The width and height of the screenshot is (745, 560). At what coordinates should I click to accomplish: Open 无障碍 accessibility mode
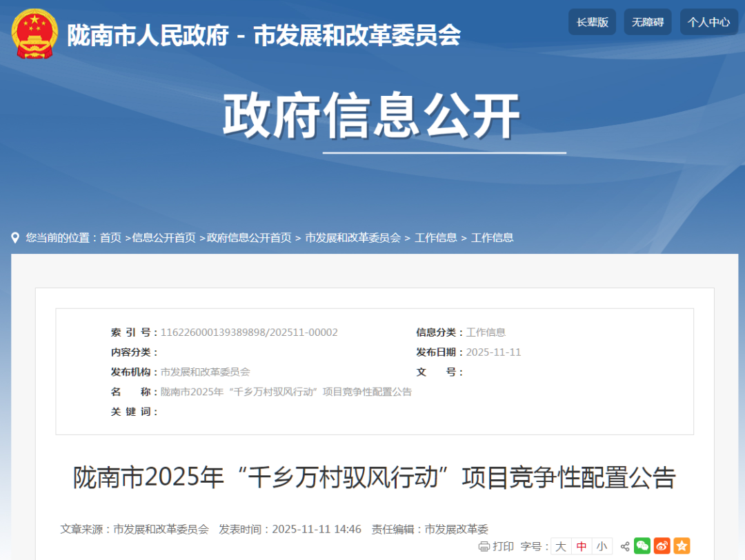click(647, 22)
